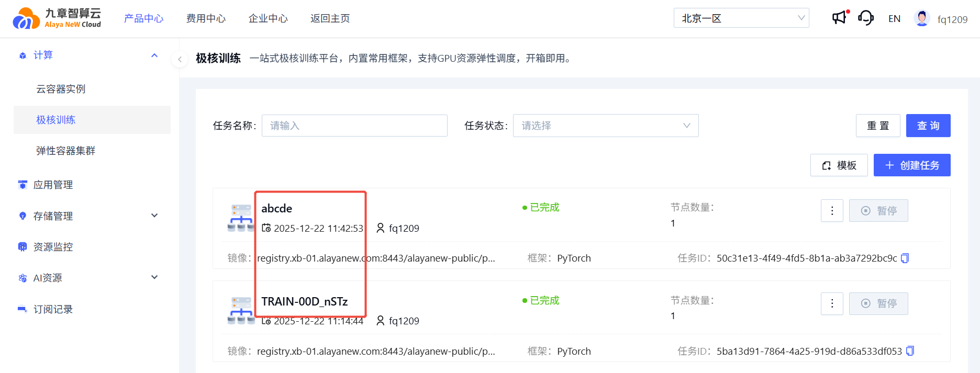Collapse the left sidebar panel

tap(180, 59)
